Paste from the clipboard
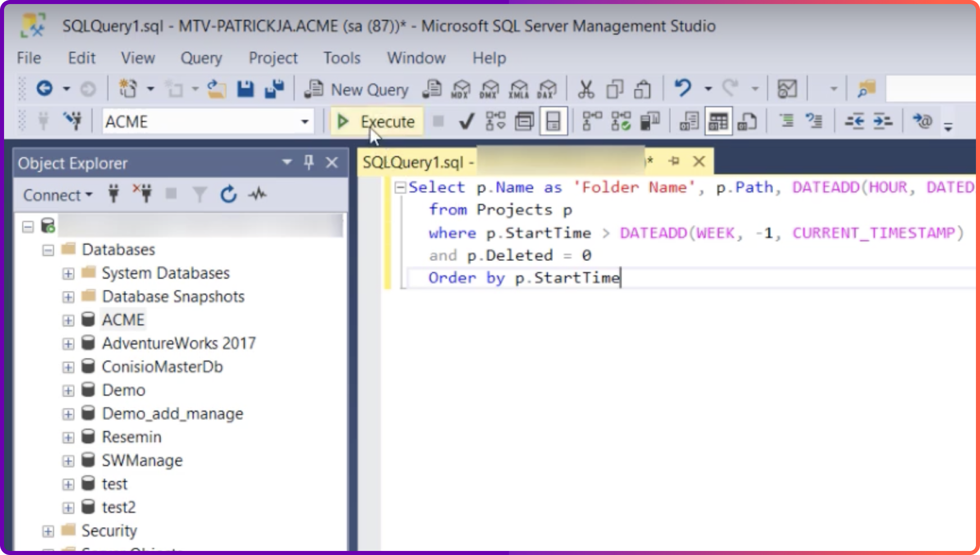Screen dimensions: 980x555 click(642, 89)
